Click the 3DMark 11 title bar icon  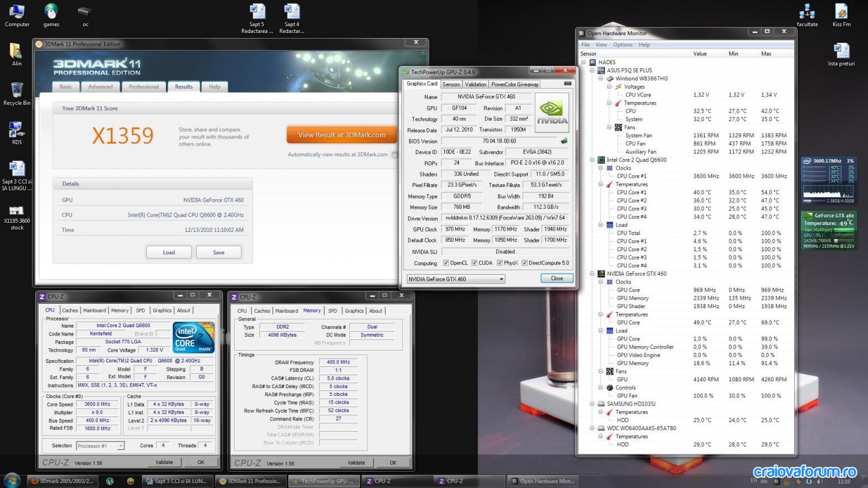(40, 44)
